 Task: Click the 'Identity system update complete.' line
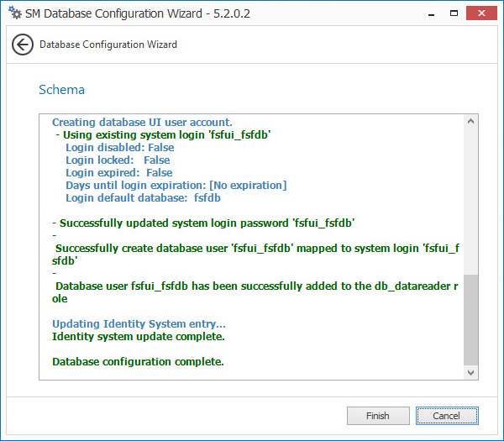pyautogui.click(x=138, y=337)
